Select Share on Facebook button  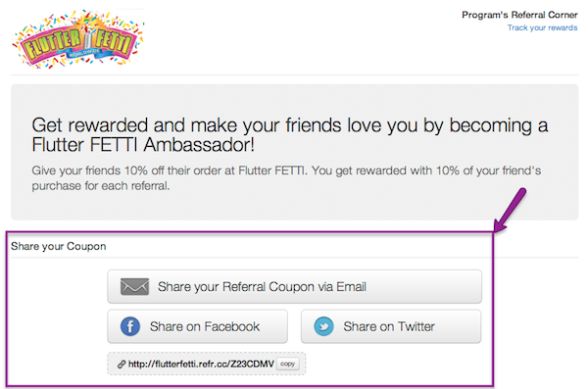tap(198, 326)
